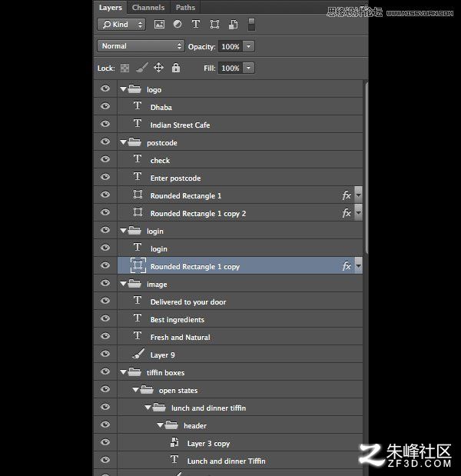461x476 pixels.
Task: Collapse the open states group
Action: click(135, 390)
